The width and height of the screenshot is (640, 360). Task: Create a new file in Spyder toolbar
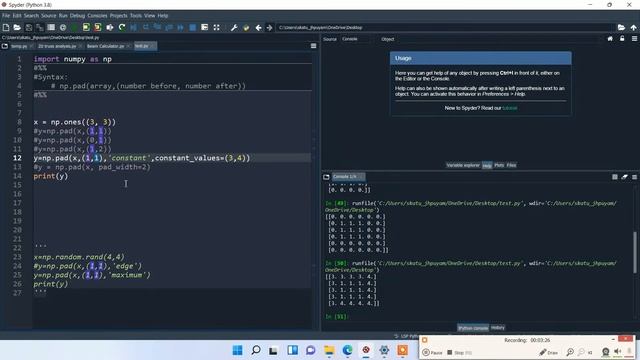click(6, 27)
